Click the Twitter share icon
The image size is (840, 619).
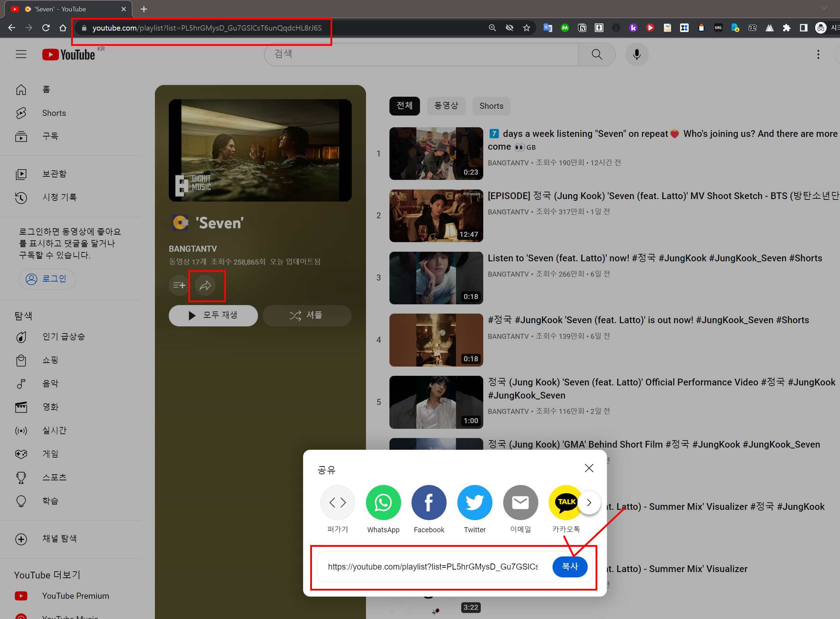tap(474, 502)
